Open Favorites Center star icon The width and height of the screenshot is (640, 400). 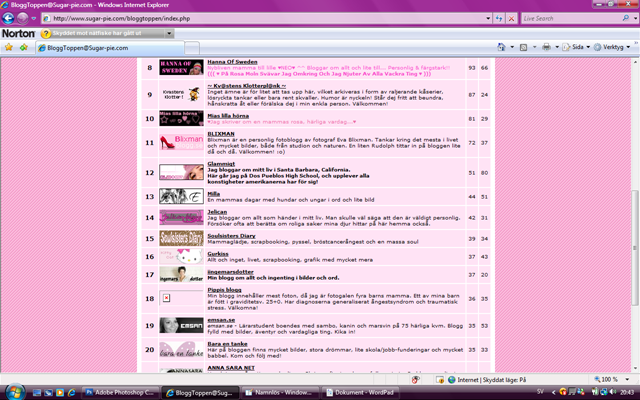9,47
